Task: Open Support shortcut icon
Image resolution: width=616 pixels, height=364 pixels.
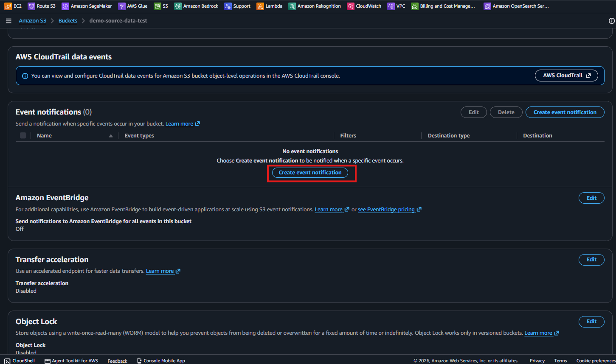Action: point(228,6)
